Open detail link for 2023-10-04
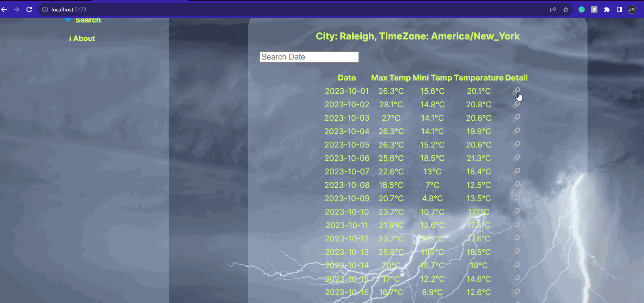The width and height of the screenshot is (644, 303). click(516, 131)
